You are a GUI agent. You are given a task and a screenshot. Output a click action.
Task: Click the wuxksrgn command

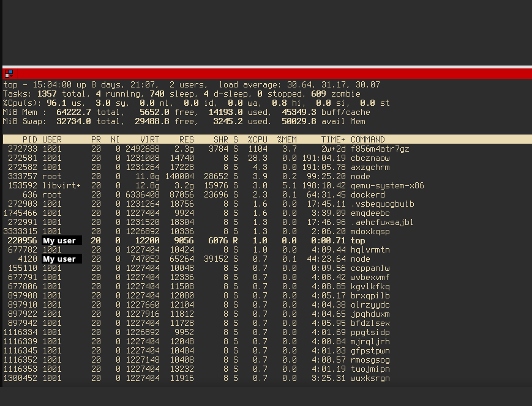click(x=370, y=377)
